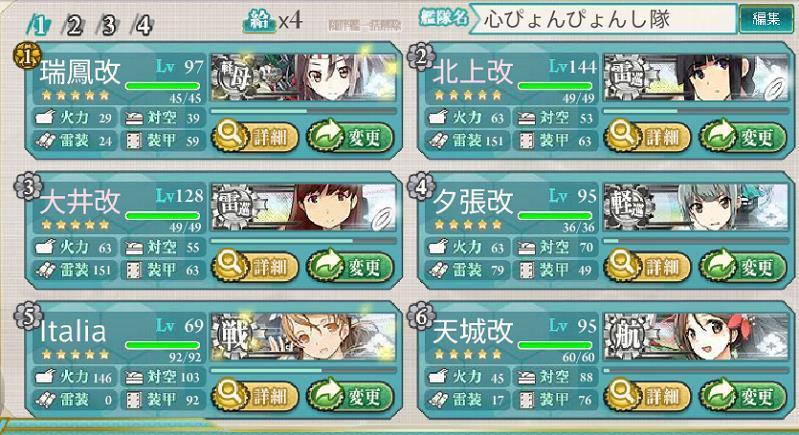
Task: Open 詳細 details for 瑞鳳改
Action: coord(255,137)
